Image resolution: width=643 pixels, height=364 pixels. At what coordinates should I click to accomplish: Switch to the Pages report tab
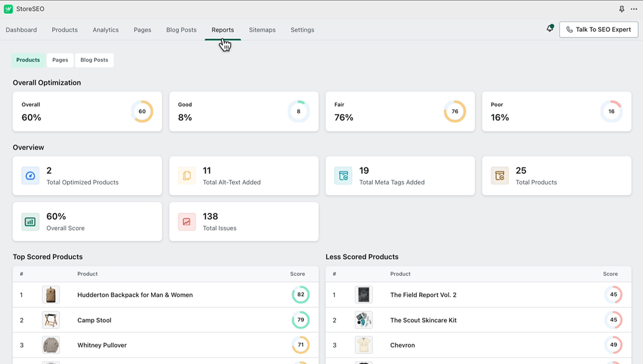tap(60, 60)
